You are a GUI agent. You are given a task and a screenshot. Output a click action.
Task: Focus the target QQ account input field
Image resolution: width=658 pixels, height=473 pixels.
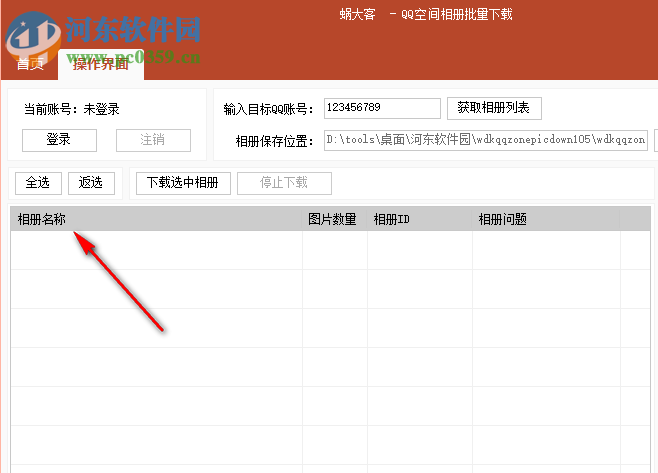[382, 108]
